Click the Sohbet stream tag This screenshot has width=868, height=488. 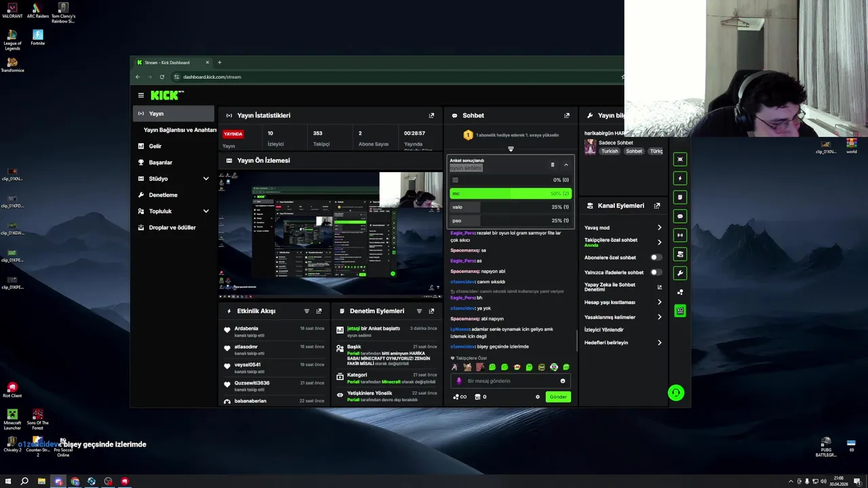pyautogui.click(x=634, y=151)
